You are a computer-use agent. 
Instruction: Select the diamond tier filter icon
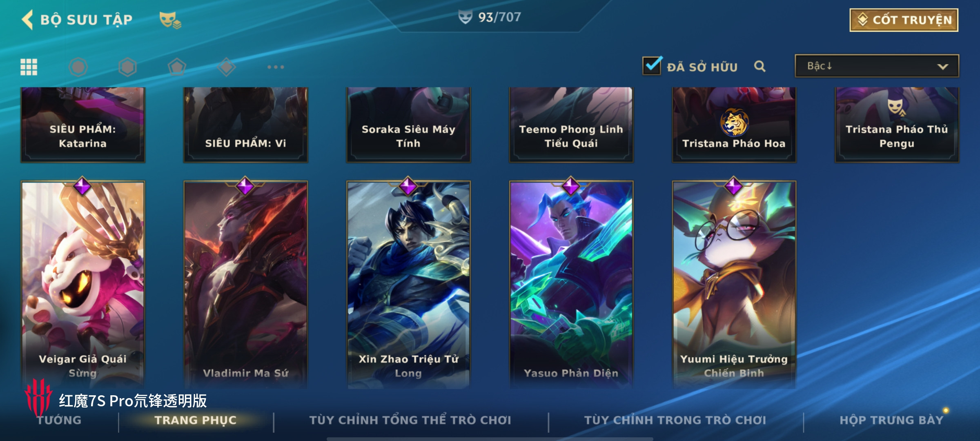(226, 67)
